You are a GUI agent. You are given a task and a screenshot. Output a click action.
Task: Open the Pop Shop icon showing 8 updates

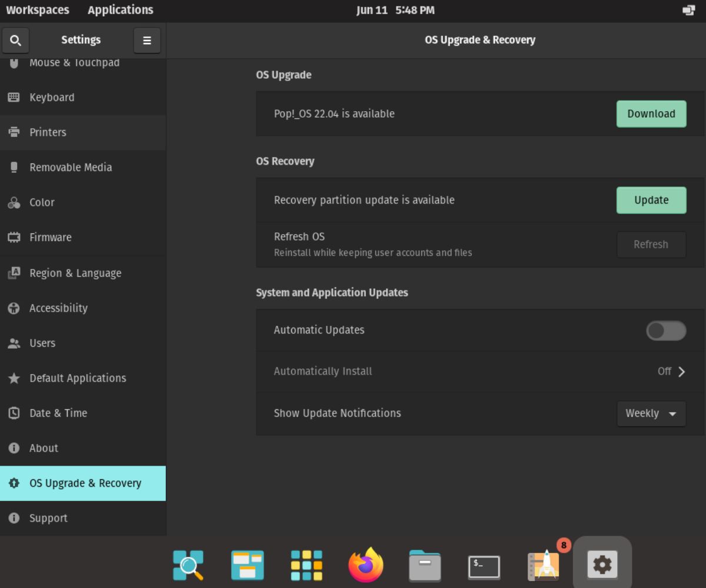(542, 565)
